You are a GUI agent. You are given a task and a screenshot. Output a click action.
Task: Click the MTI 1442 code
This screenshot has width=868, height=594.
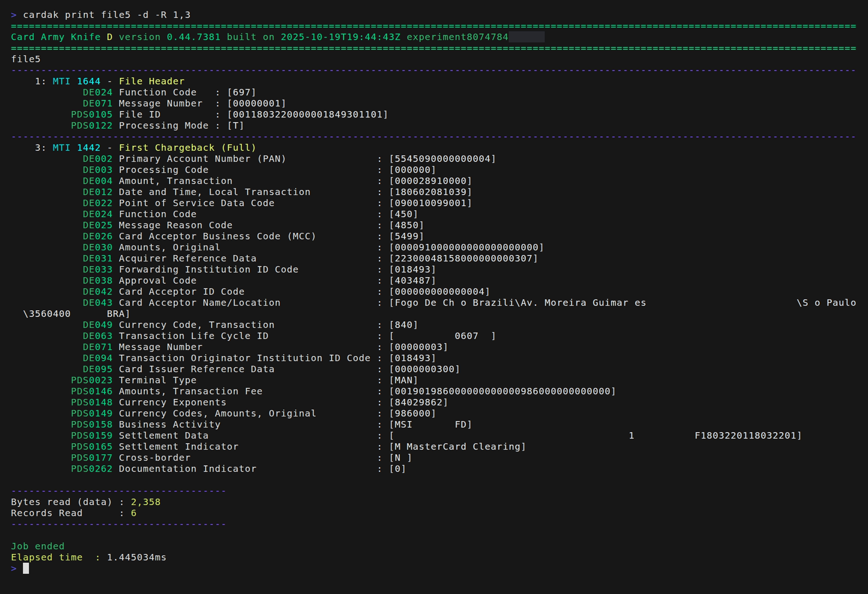88,148
